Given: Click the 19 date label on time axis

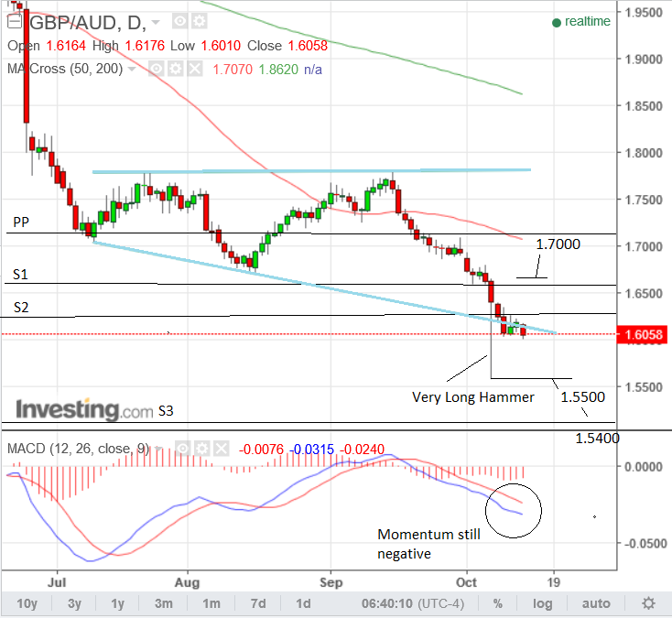Looking at the screenshot, I should [x=554, y=582].
